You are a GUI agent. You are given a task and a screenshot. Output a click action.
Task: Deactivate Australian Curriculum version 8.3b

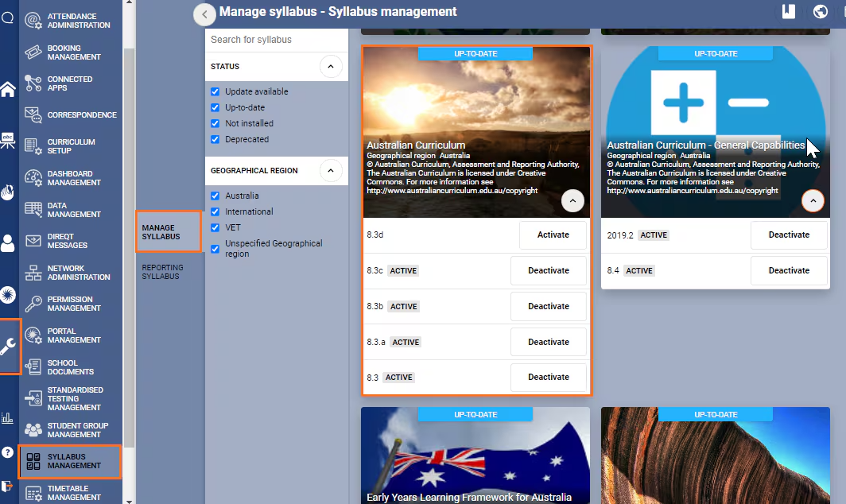point(548,306)
